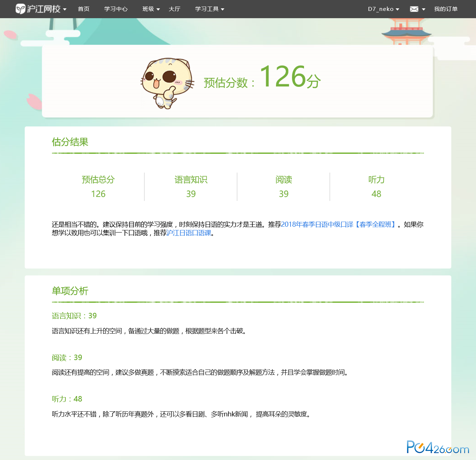Click the 语言知识：39 analysis heading
The width and height of the screenshot is (476, 460).
pyautogui.click(x=74, y=316)
